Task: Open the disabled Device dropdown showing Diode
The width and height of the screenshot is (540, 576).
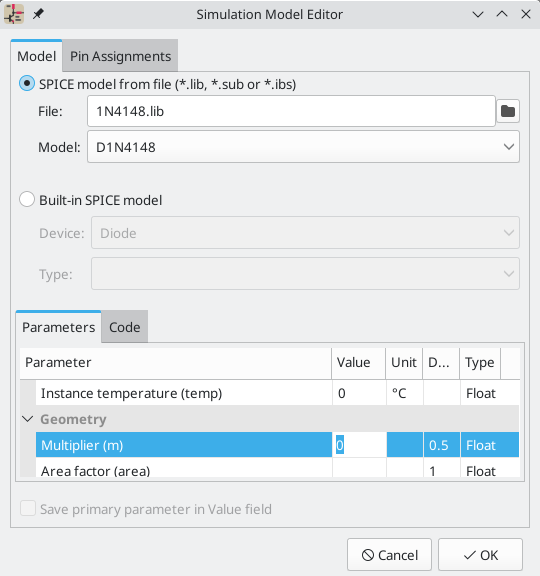Action: (305, 233)
